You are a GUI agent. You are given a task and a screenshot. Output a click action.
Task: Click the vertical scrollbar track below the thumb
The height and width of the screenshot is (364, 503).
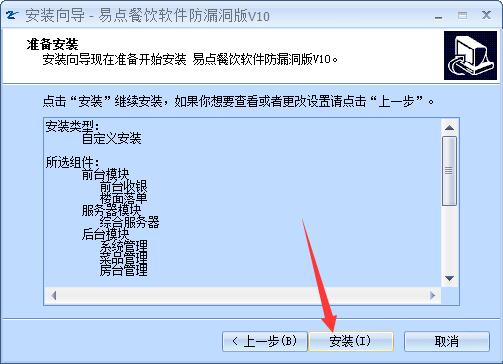pos(449,238)
